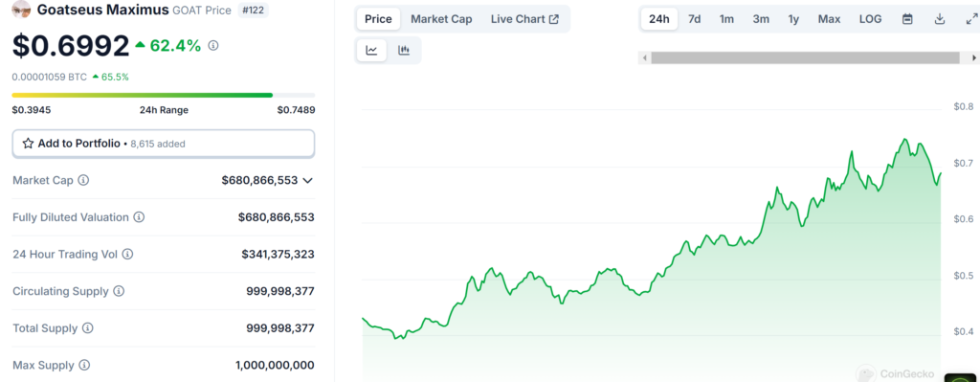The height and width of the screenshot is (382, 980).
Task: Open 24 Hour Trading Vol info icon
Action: 127,254
